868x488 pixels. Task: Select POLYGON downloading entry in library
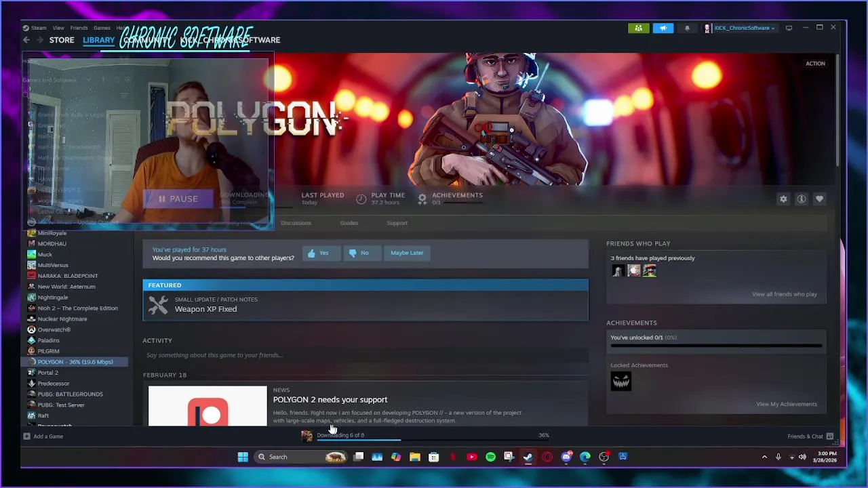pyautogui.click(x=76, y=362)
